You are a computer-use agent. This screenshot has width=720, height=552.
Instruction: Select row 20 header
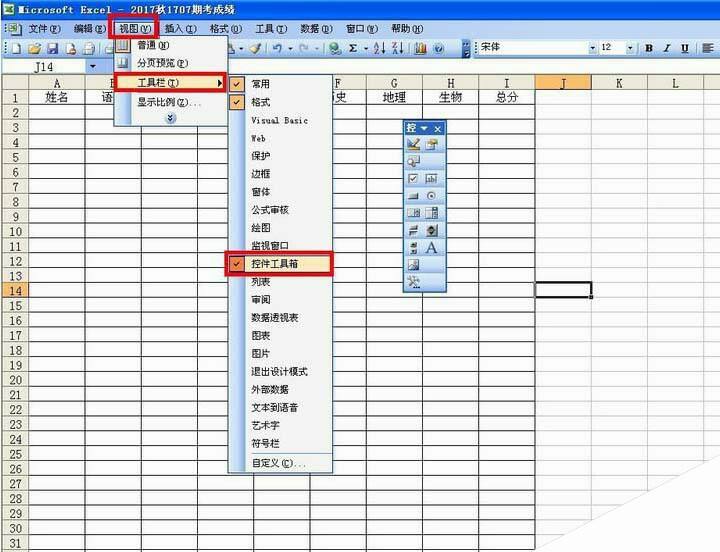click(15, 380)
